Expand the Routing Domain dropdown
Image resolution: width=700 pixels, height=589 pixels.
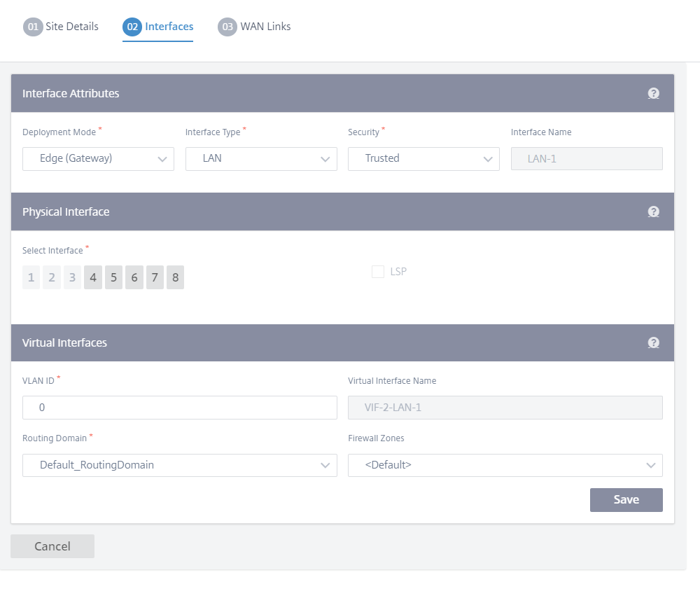click(x=180, y=465)
